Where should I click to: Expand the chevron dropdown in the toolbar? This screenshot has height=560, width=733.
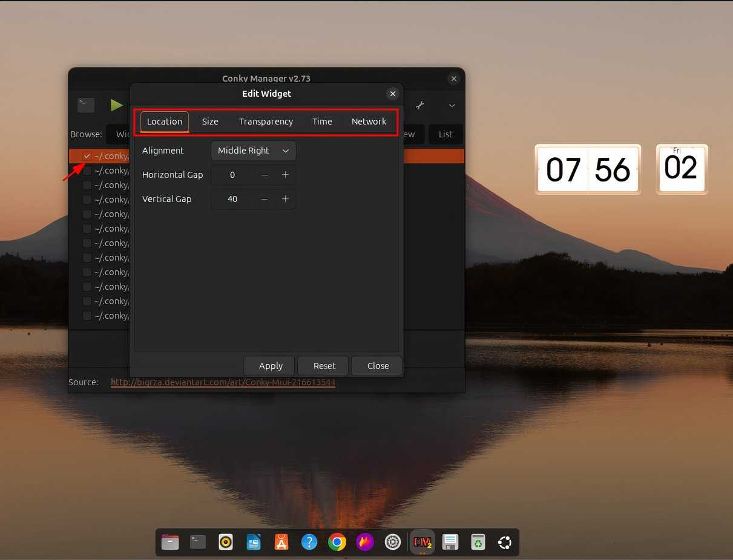(x=452, y=105)
